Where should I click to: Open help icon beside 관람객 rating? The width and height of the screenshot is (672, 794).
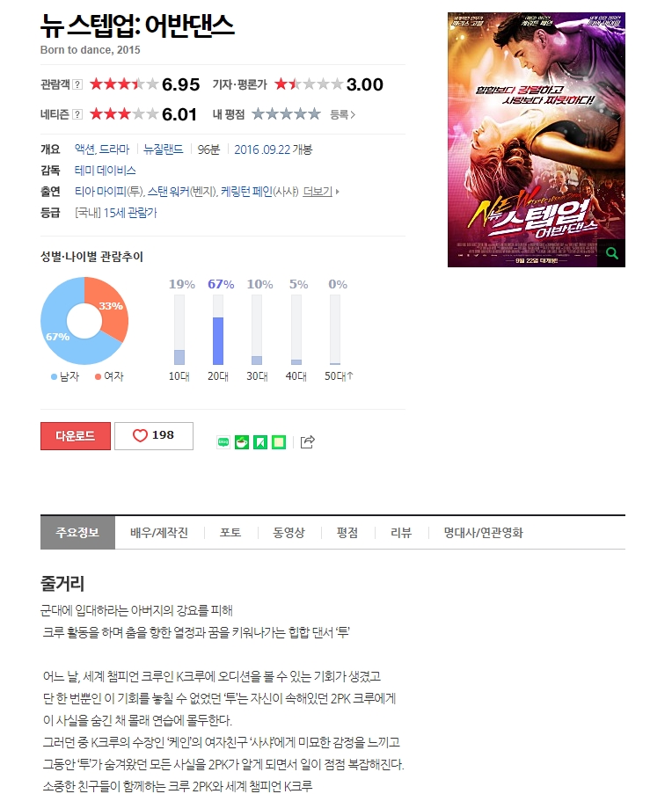click(x=77, y=84)
